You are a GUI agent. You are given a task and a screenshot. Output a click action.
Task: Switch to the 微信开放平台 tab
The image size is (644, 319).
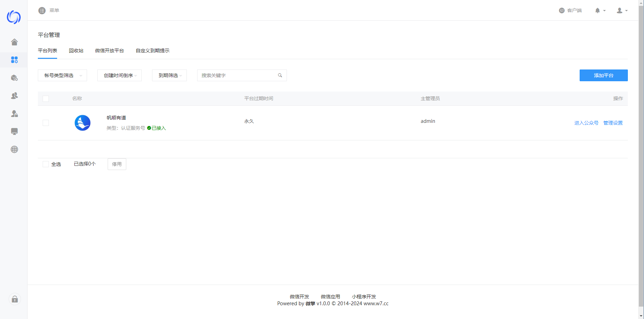coord(109,51)
